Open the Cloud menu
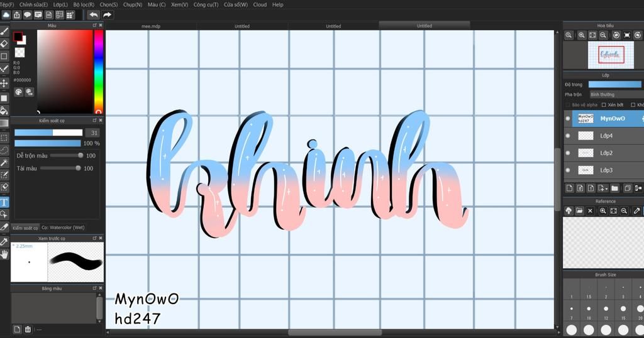The image size is (644, 338). pos(260,4)
